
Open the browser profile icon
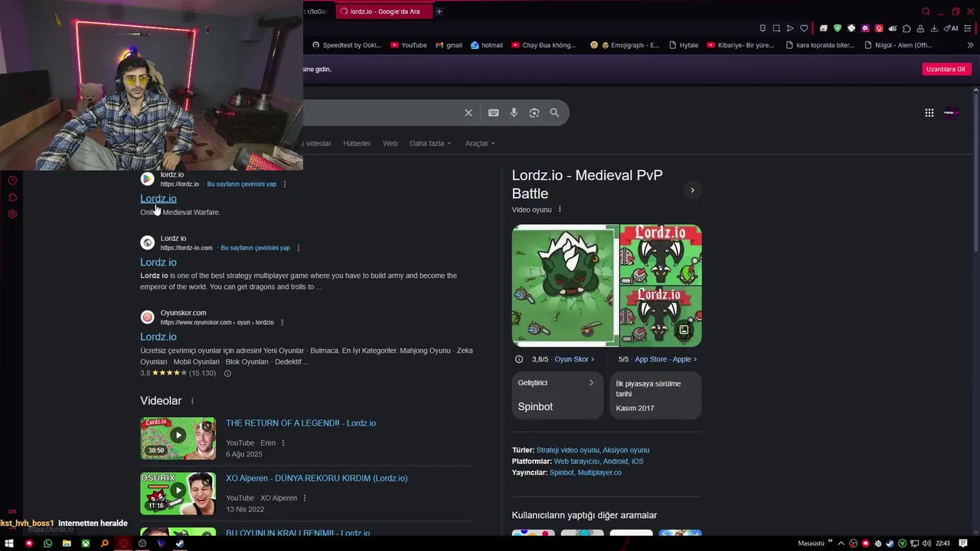(x=920, y=28)
